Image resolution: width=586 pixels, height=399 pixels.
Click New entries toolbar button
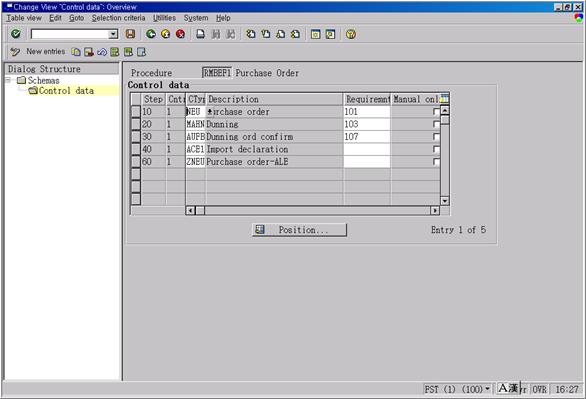pos(38,52)
